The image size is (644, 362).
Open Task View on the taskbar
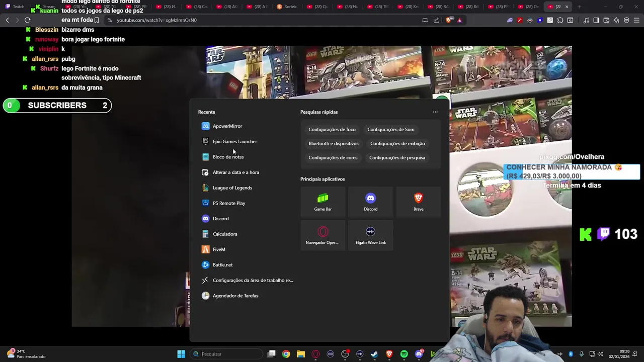tap(272, 354)
